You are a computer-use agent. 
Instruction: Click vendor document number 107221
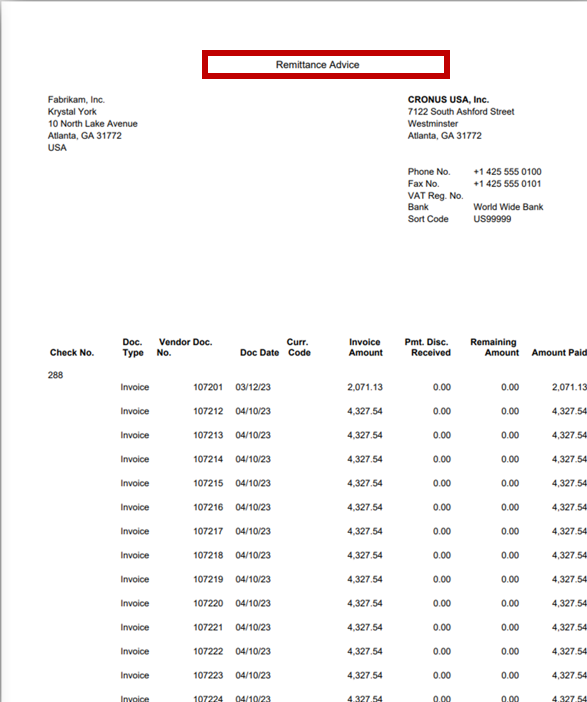(x=208, y=628)
